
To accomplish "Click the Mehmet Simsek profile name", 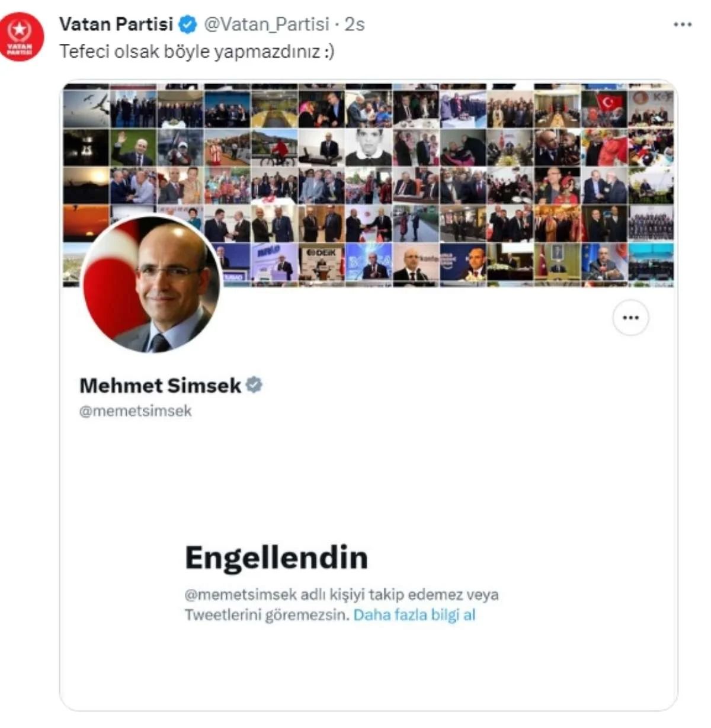I will pyautogui.click(x=160, y=386).
